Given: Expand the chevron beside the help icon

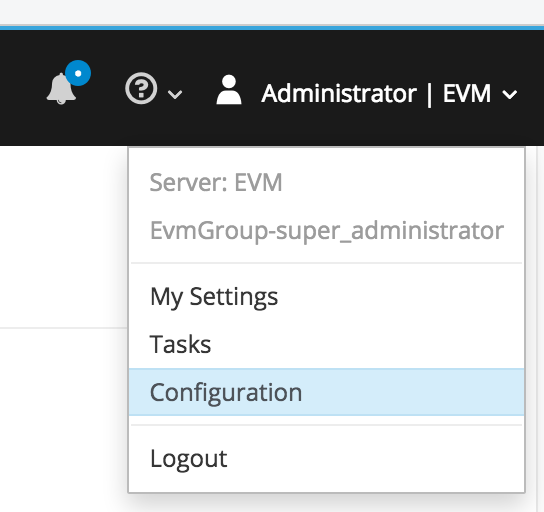Looking at the screenshot, I should pos(175,94).
